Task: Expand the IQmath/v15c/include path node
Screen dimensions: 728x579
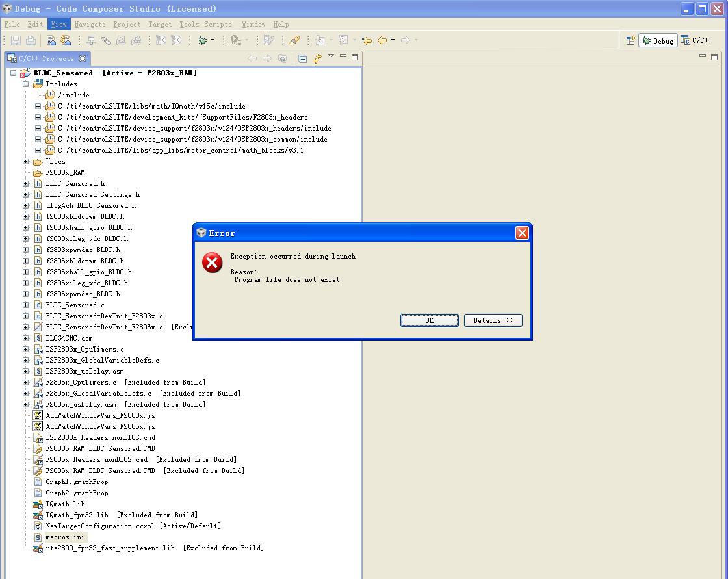Action: pyautogui.click(x=38, y=107)
